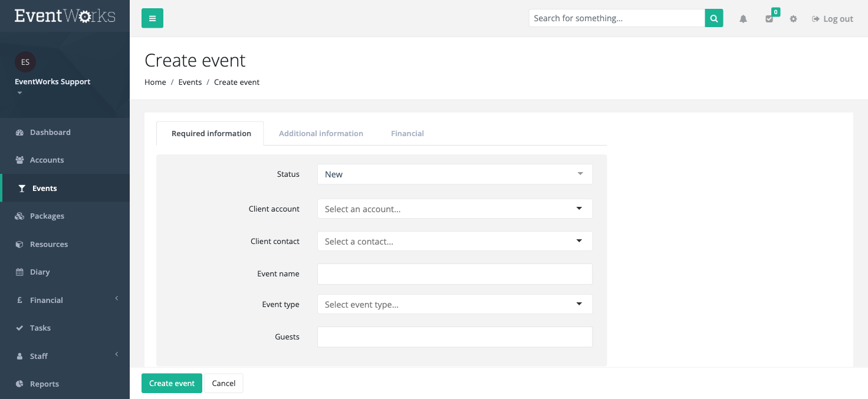Click the Create event button
Image resolution: width=868 pixels, height=399 pixels.
coord(172,383)
